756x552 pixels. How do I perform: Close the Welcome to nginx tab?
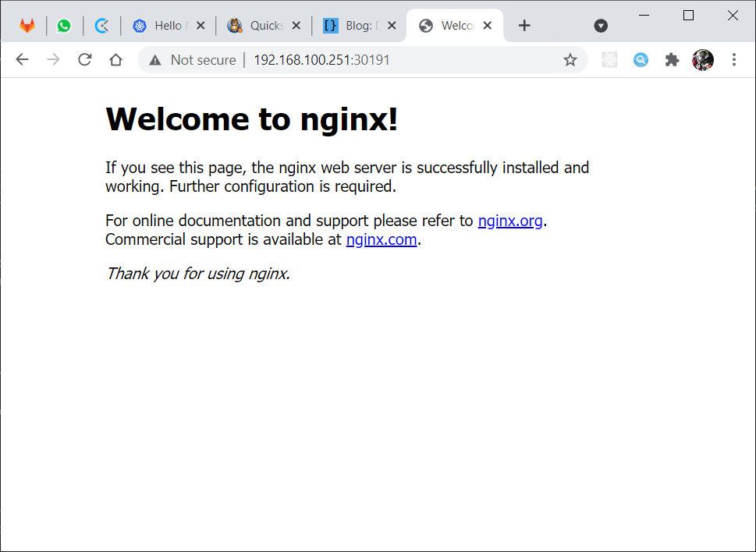(488, 26)
